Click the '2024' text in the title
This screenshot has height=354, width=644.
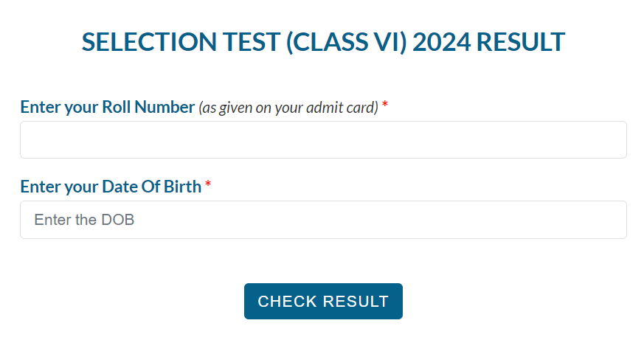pos(442,42)
